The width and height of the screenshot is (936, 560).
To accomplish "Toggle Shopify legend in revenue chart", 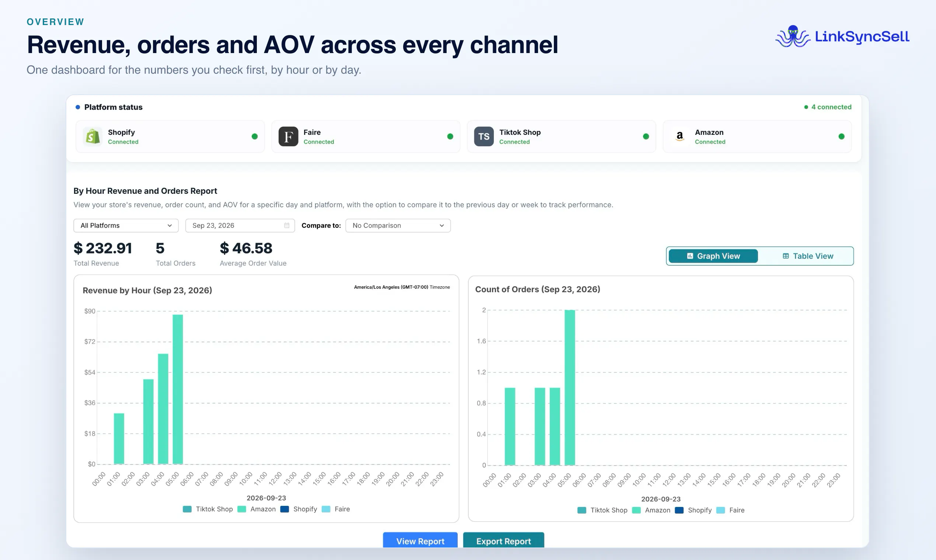I will tap(299, 509).
